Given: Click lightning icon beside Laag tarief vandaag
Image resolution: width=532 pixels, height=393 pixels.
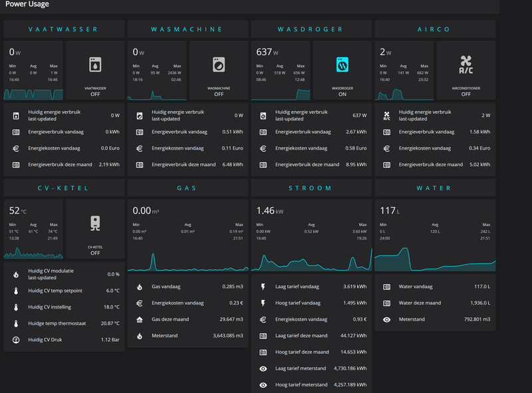Looking at the screenshot, I should (263, 287).
